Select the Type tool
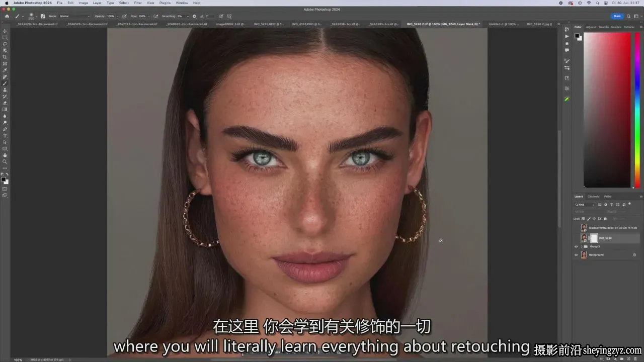The image size is (644, 362). 5,136
